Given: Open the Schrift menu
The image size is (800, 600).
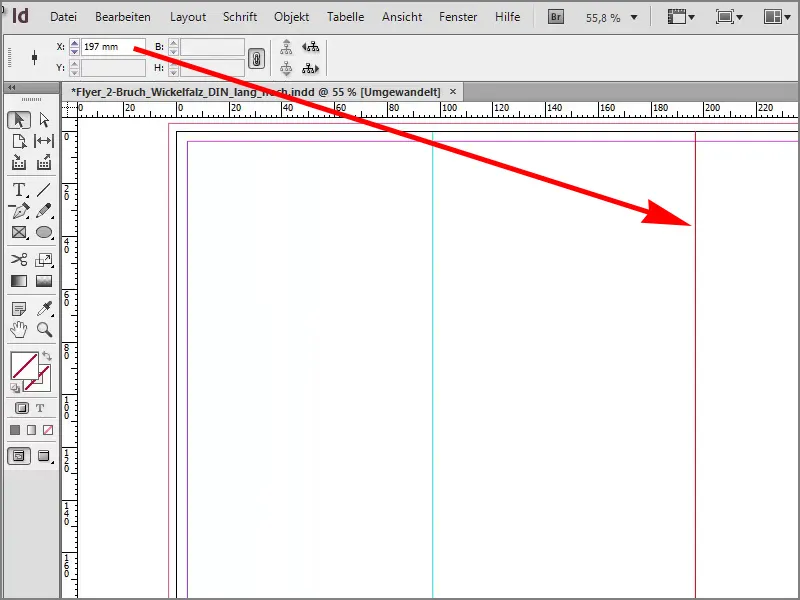Looking at the screenshot, I should tap(240, 17).
